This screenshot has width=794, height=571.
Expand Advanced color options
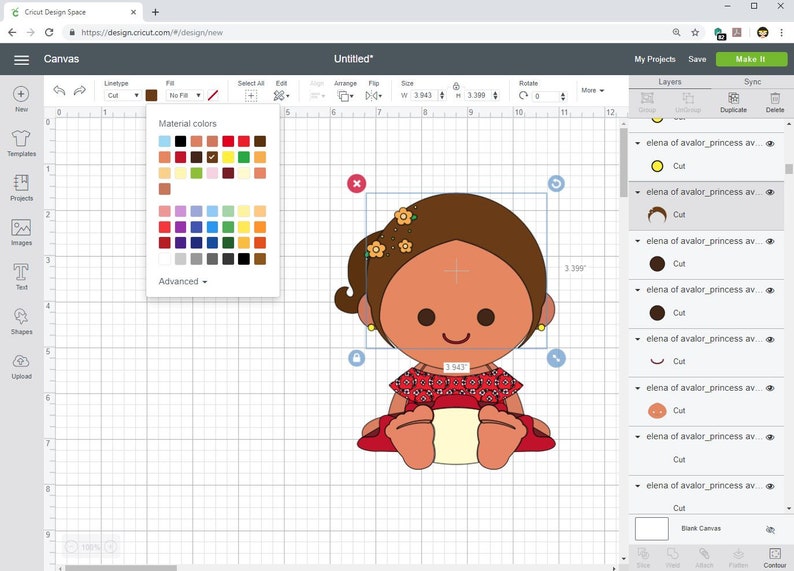click(183, 281)
